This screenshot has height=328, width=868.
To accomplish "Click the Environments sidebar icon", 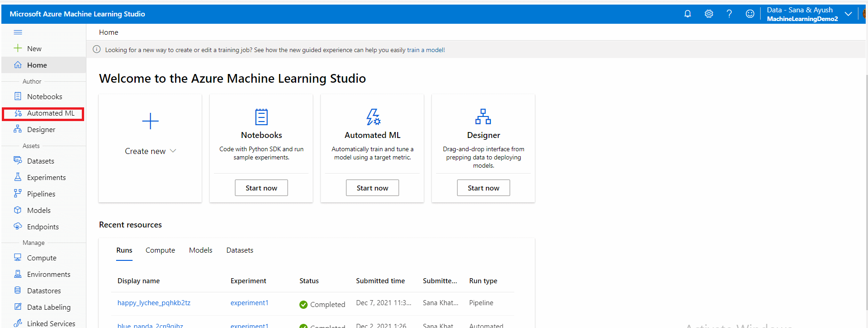I will pyautogui.click(x=18, y=274).
